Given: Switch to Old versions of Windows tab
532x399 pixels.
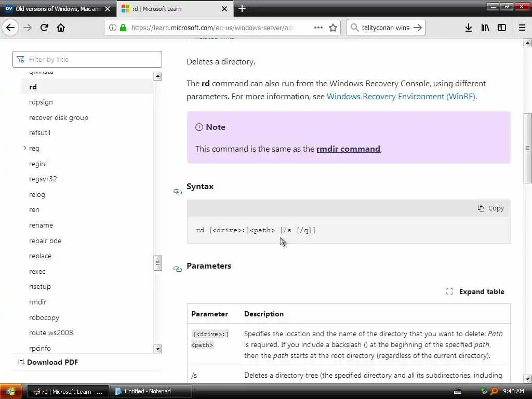Looking at the screenshot, I should click(58, 9).
